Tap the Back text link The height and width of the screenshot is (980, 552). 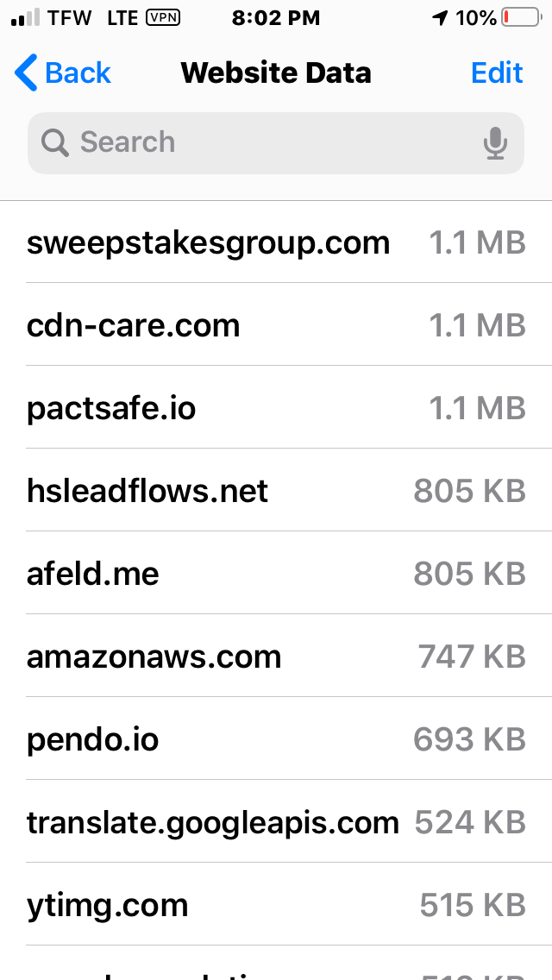[78, 73]
